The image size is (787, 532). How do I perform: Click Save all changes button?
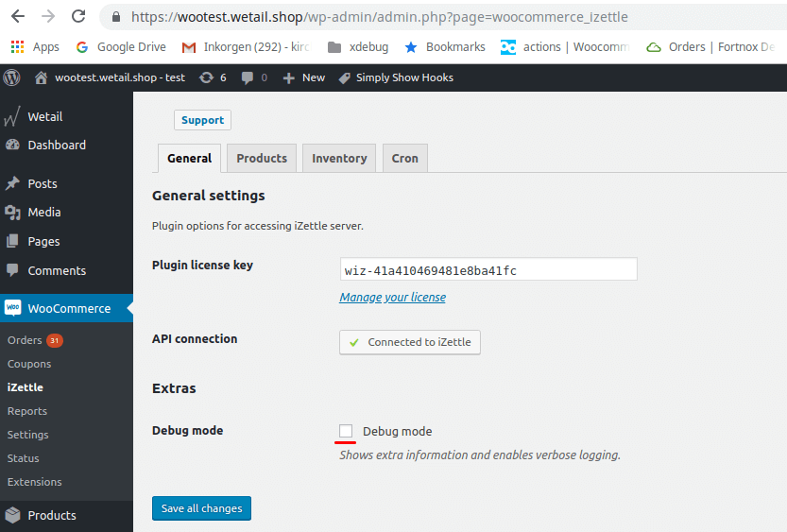pos(201,508)
